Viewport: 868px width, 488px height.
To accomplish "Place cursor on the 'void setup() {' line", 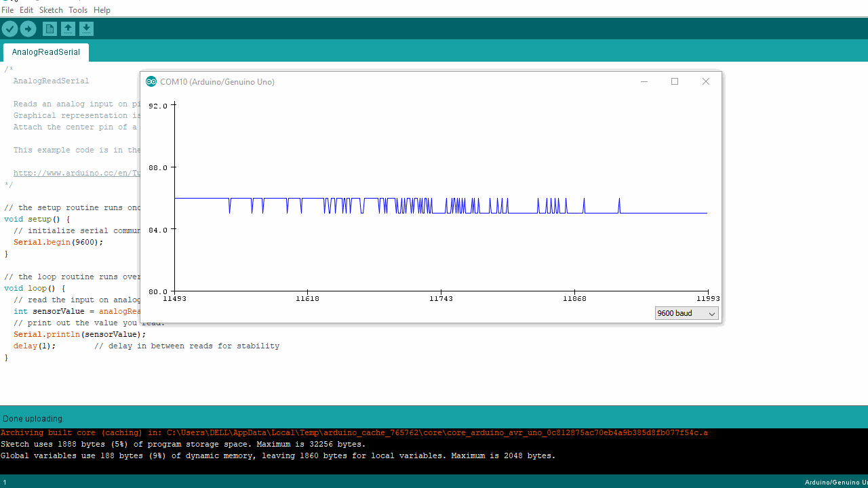I will pyautogui.click(x=37, y=219).
